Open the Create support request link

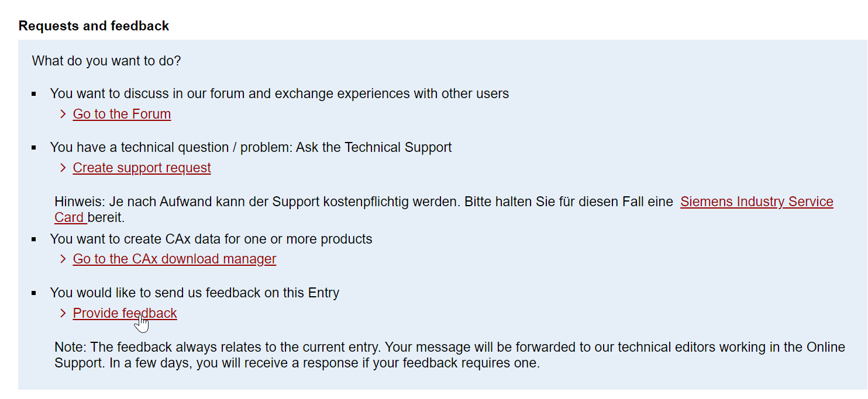click(142, 168)
